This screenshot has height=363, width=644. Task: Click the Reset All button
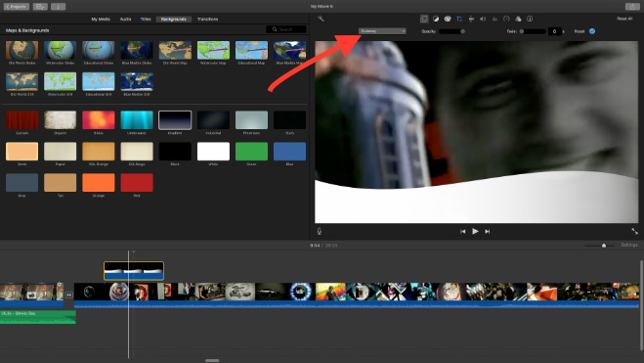[x=624, y=19]
